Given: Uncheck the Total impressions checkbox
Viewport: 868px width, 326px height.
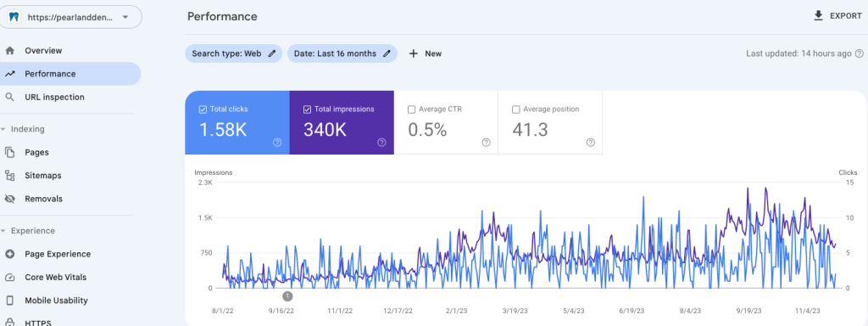Looking at the screenshot, I should click(307, 110).
